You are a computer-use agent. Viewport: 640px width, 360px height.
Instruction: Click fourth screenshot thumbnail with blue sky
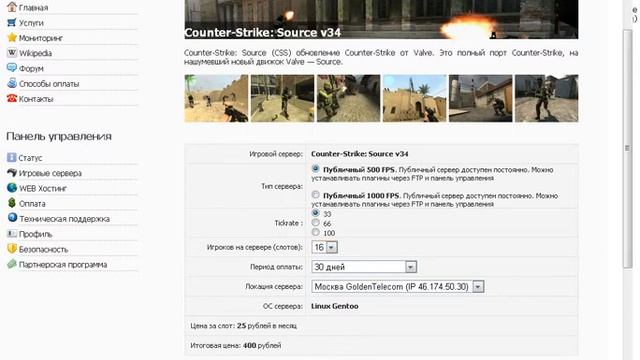coord(415,98)
